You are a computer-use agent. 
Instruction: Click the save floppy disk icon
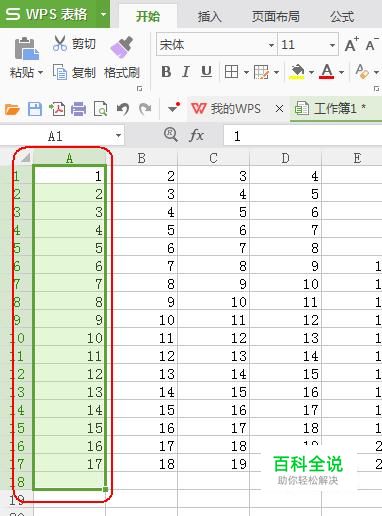point(35,109)
